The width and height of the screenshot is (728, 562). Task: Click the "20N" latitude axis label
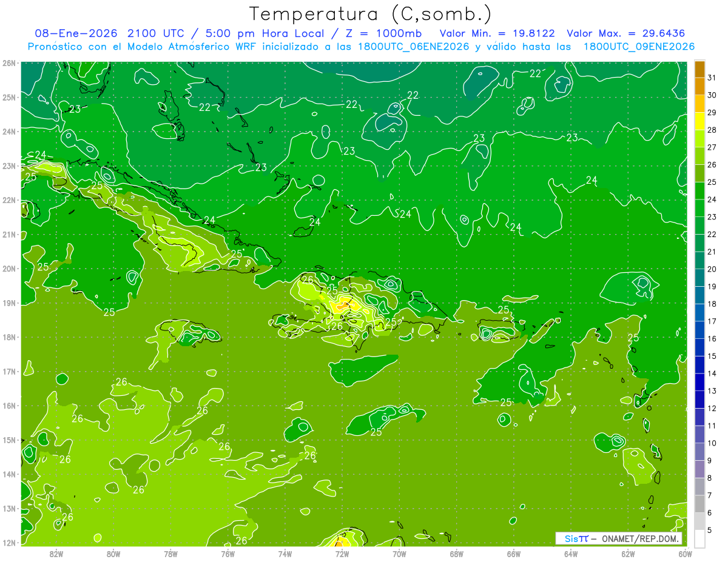(x=8, y=269)
